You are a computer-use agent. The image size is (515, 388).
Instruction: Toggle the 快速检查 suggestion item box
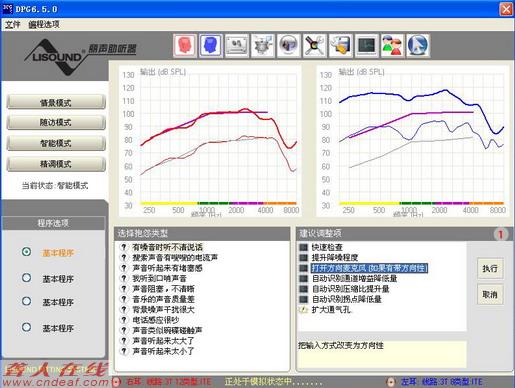[x=303, y=247]
